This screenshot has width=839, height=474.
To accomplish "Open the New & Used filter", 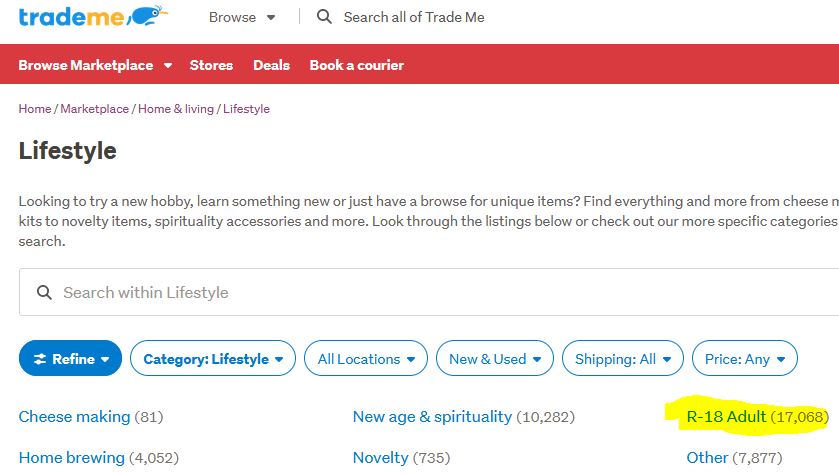I will [494, 359].
